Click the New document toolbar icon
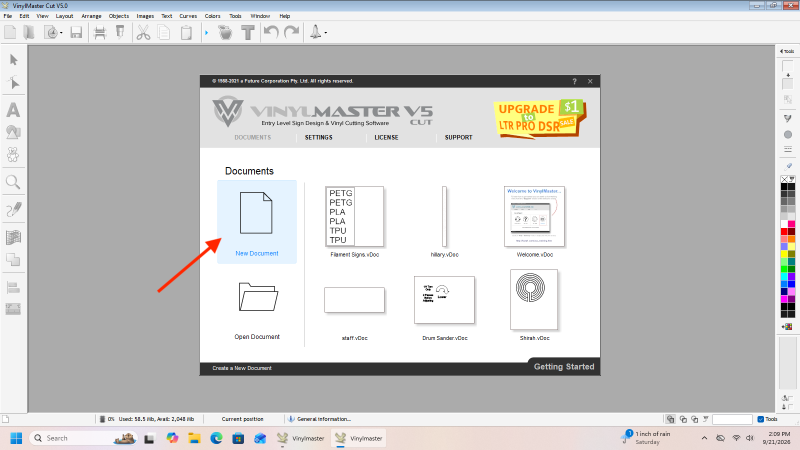 (x=10, y=33)
